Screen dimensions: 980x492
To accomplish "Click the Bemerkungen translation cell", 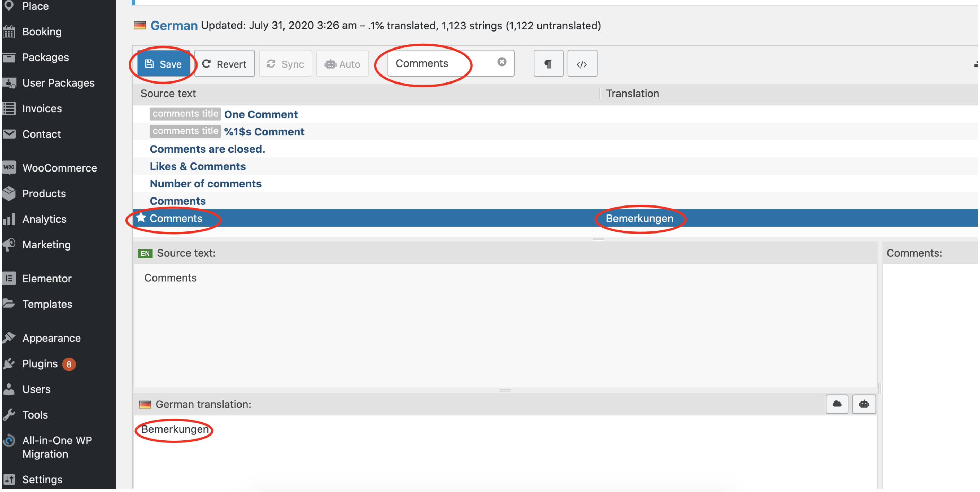I will tap(639, 218).
